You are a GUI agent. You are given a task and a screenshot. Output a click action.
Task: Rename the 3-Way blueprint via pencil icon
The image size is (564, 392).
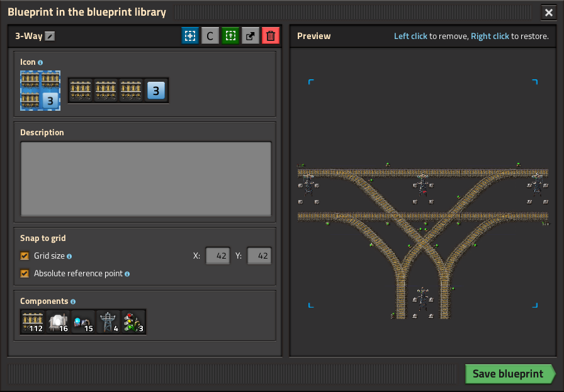50,36
